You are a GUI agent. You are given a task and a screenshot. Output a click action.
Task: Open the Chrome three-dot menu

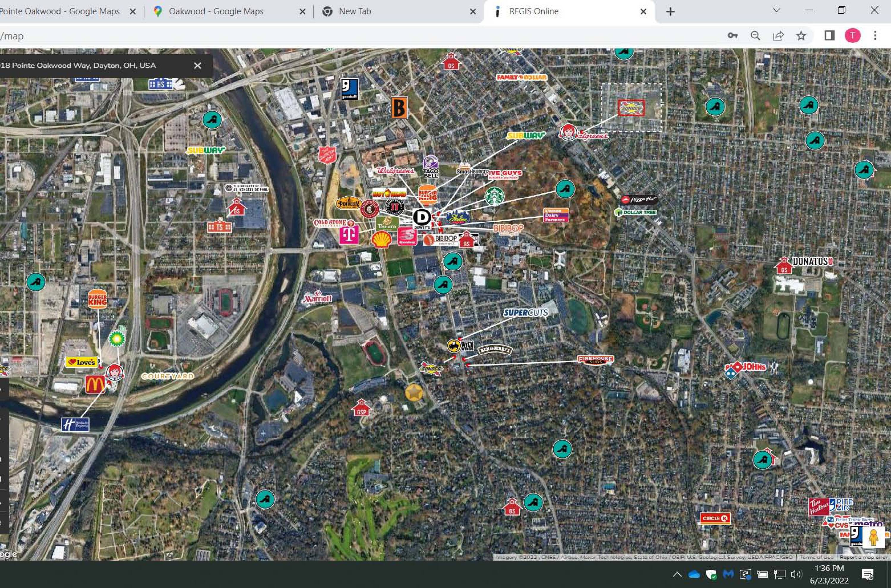(x=875, y=36)
